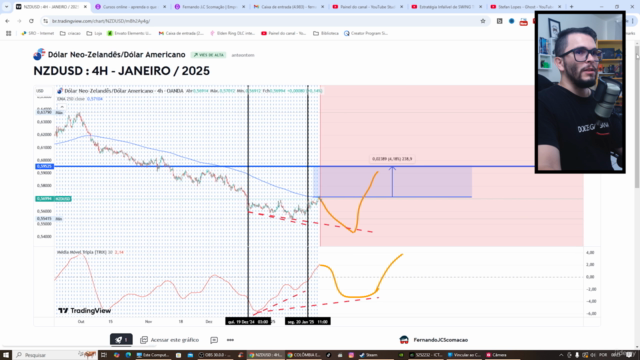Click the 0,02389 (4,18%) measurement label

click(x=392, y=159)
